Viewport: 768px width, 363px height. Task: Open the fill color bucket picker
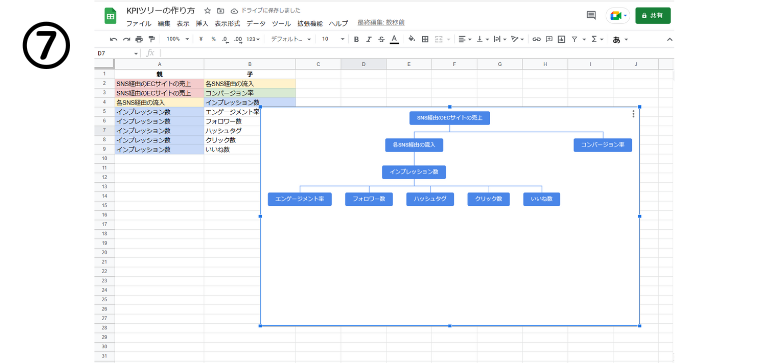click(x=412, y=39)
